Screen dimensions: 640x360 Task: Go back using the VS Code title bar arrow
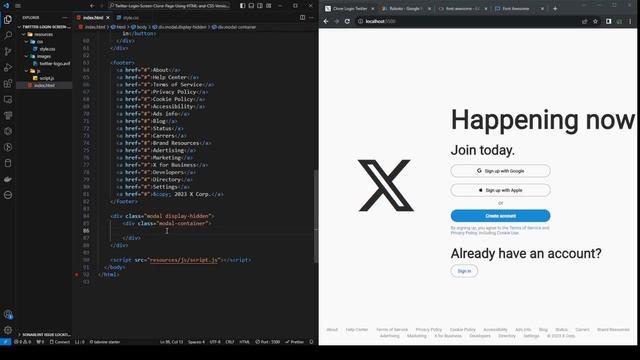coord(92,6)
